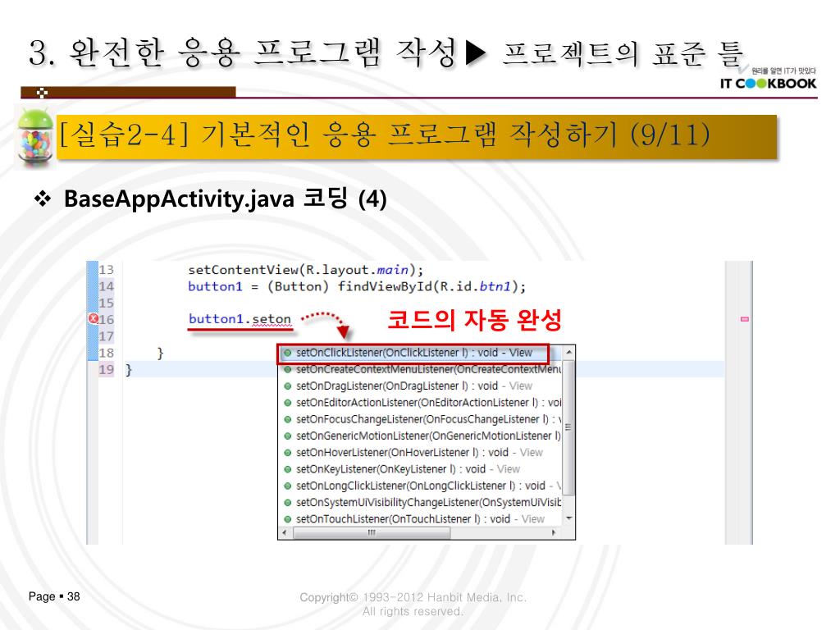This screenshot has height=630, width=840.
Task: Choose setOnDragListener from completion list
Action: point(421,386)
